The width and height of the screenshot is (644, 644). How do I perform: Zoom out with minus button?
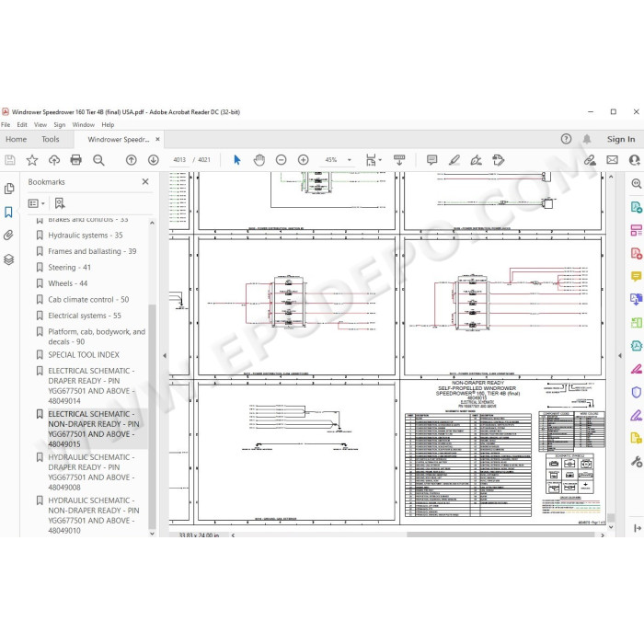pos(281,160)
